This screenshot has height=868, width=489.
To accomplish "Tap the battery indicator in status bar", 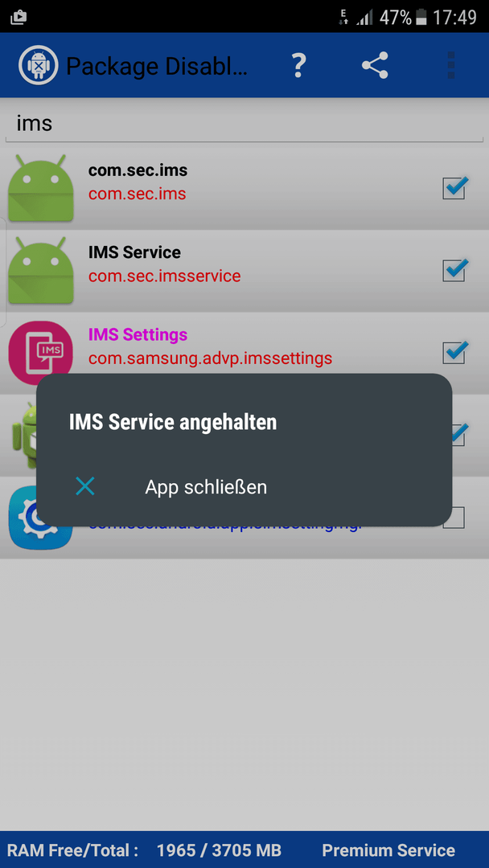I will pyautogui.click(x=421, y=17).
